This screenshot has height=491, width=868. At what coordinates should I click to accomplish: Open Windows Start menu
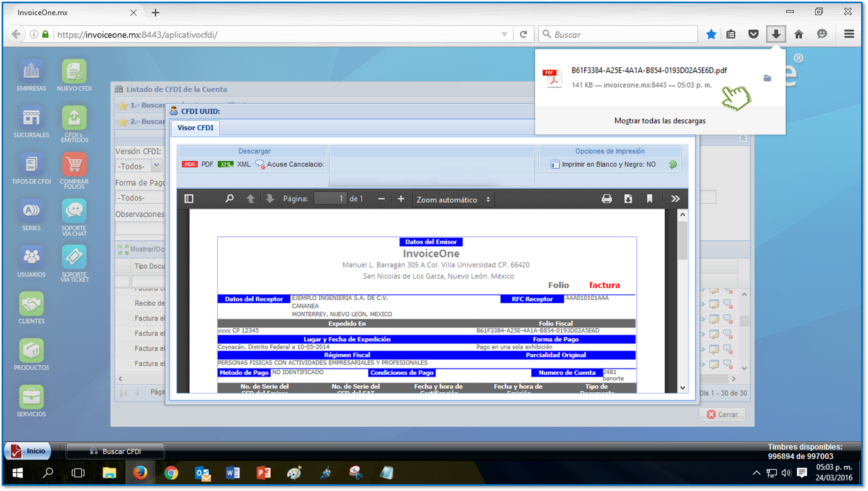[x=17, y=473]
